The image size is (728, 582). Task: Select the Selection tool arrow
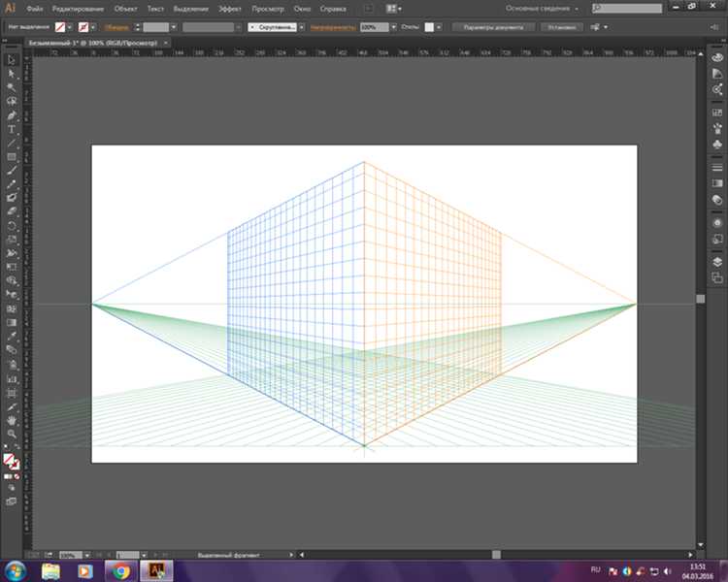[x=12, y=59]
